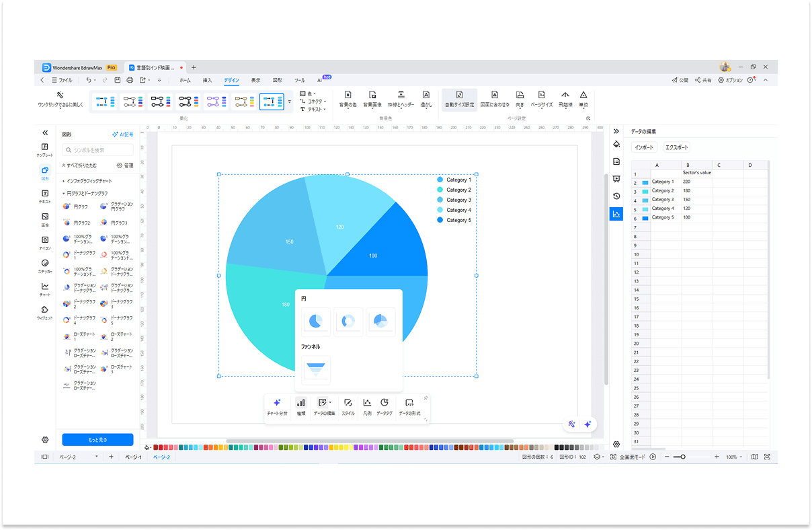Click the 凡例 legend icon
812x530 pixels.
tap(367, 403)
